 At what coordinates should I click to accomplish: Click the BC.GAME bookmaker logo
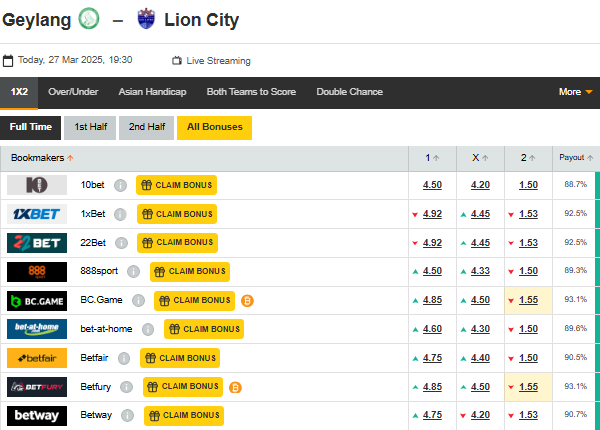click(x=37, y=301)
